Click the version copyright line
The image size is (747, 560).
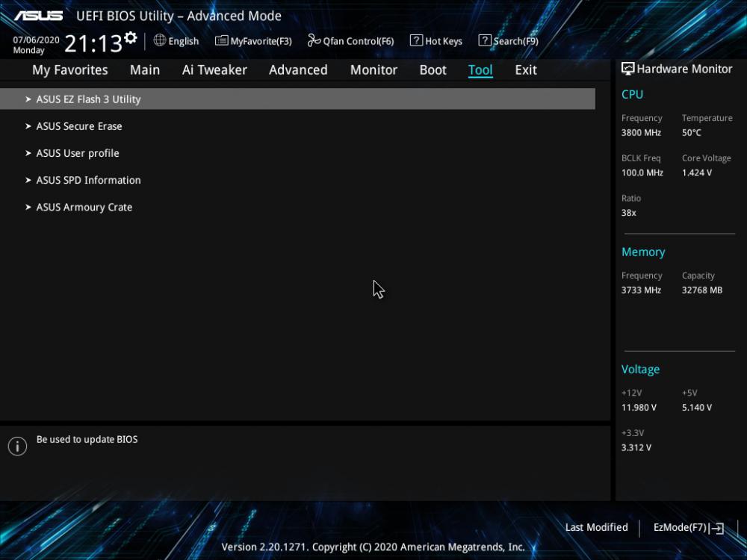[373, 547]
